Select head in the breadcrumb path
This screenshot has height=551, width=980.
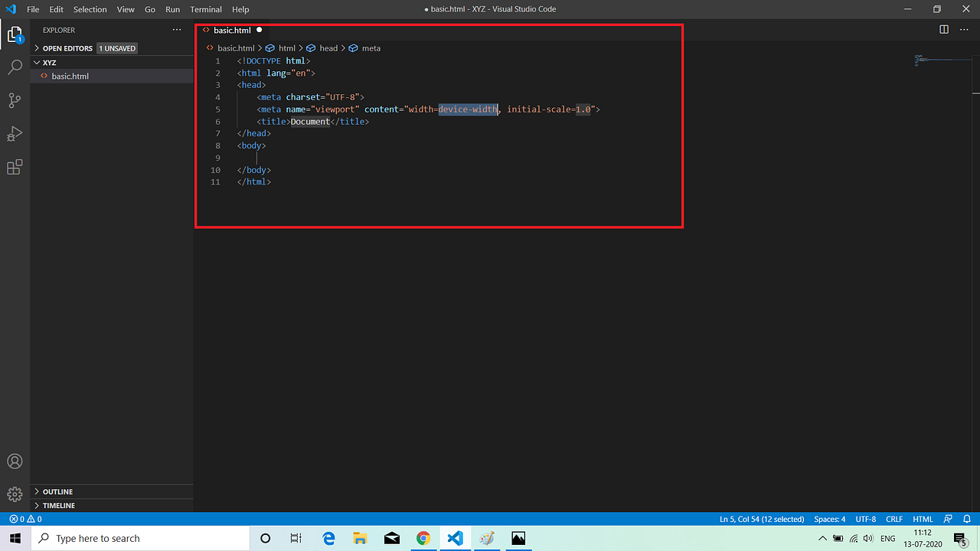click(x=328, y=47)
